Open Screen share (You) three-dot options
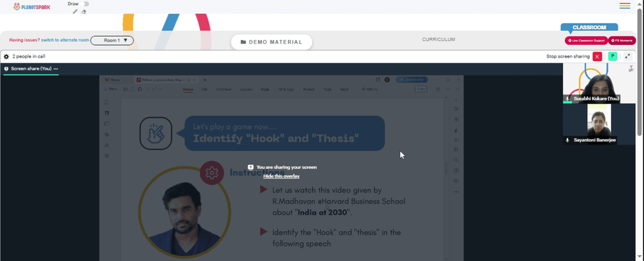644x261 pixels. (56, 69)
